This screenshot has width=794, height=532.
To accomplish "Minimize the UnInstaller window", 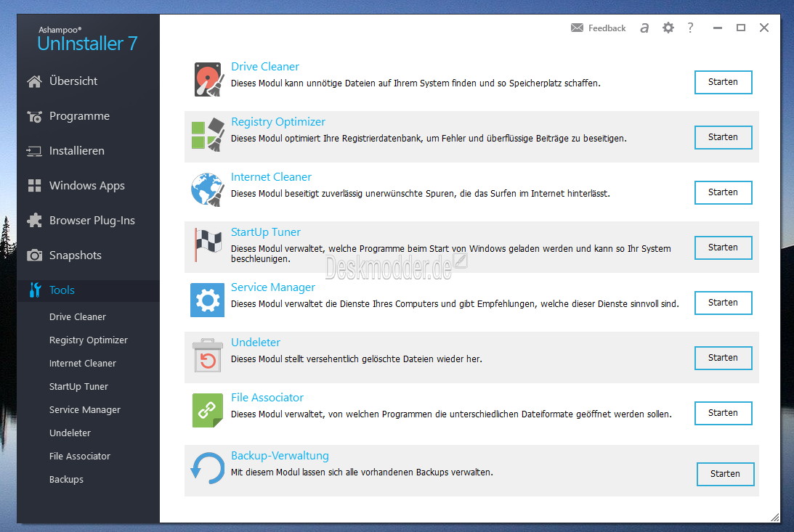I will (x=718, y=28).
